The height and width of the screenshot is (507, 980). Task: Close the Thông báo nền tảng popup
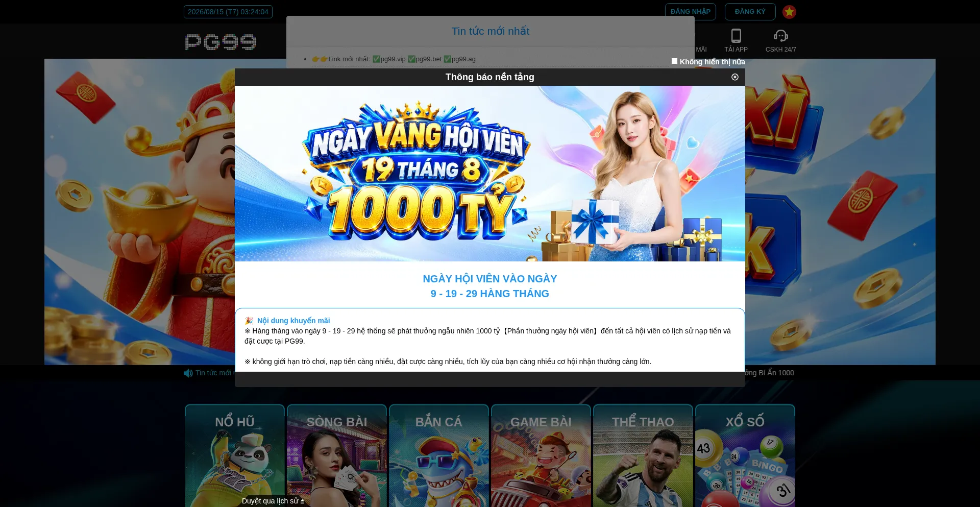pyautogui.click(x=735, y=77)
